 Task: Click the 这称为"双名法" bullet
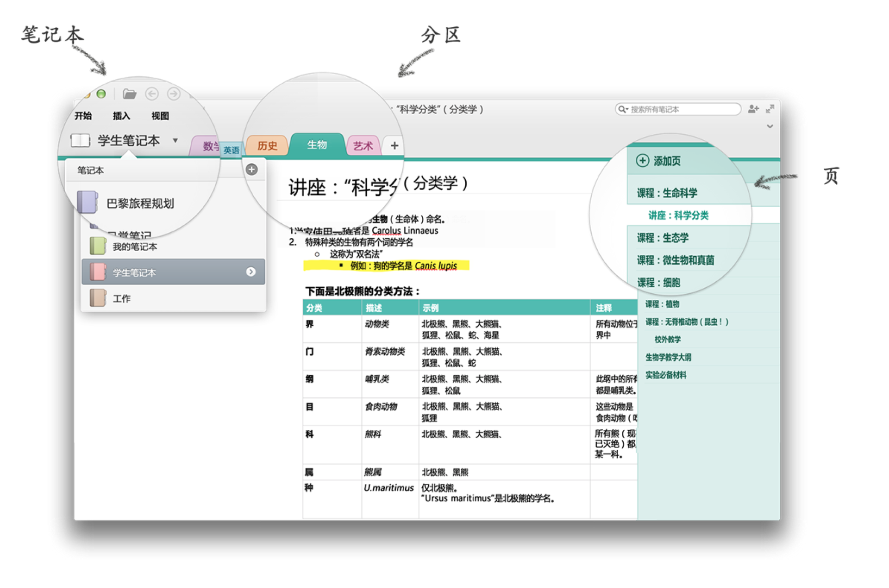point(356,254)
